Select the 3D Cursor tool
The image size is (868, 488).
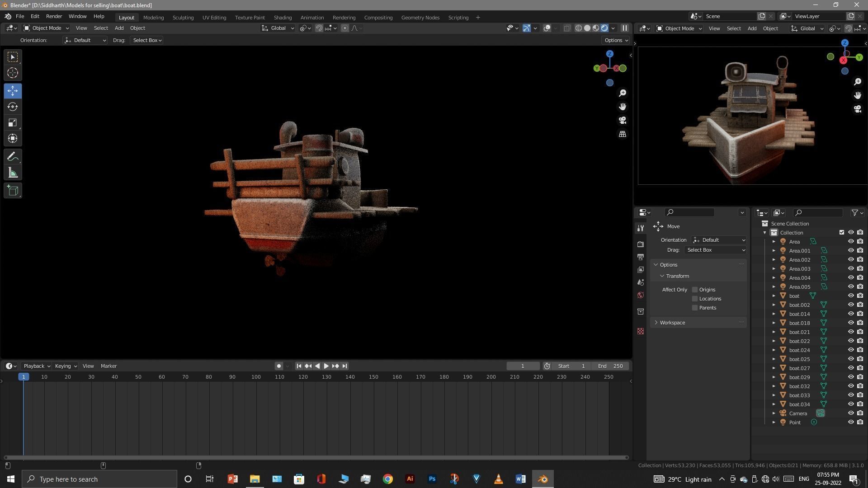coord(13,73)
